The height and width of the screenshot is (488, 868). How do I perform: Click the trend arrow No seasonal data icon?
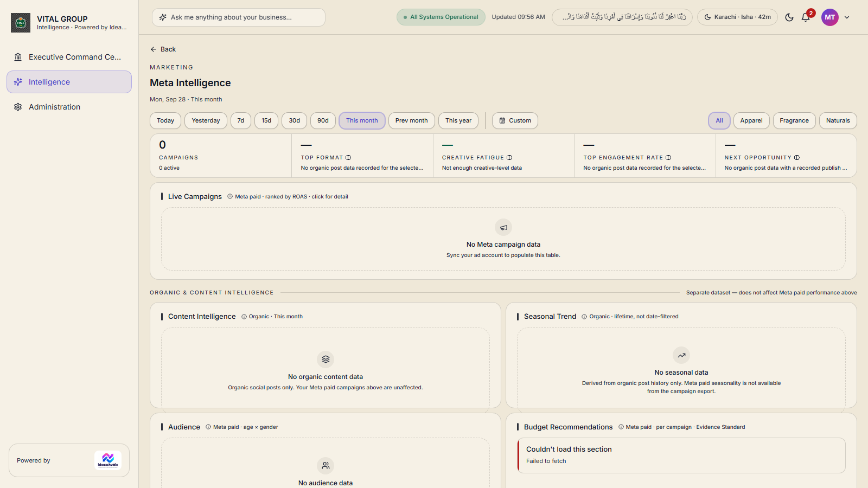pos(681,355)
